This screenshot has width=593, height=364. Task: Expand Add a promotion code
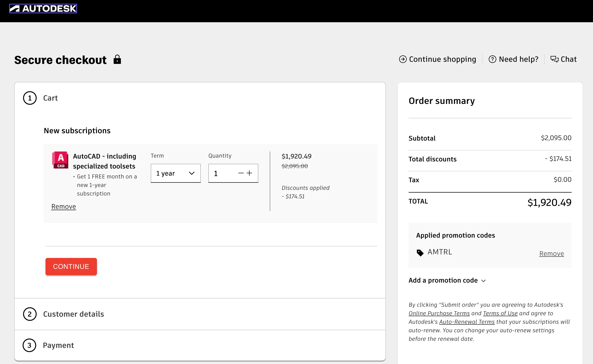click(x=447, y=280)
